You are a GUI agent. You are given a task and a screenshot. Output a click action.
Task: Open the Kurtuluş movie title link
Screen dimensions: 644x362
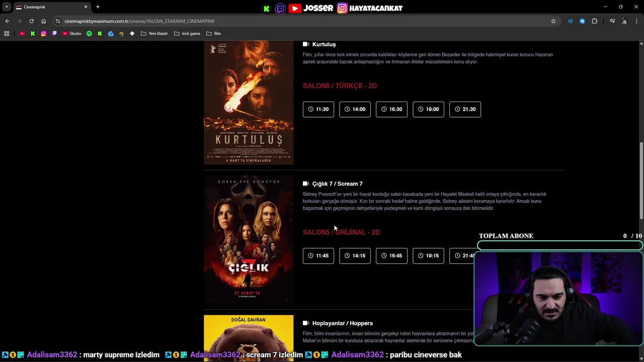coord(324,44)
